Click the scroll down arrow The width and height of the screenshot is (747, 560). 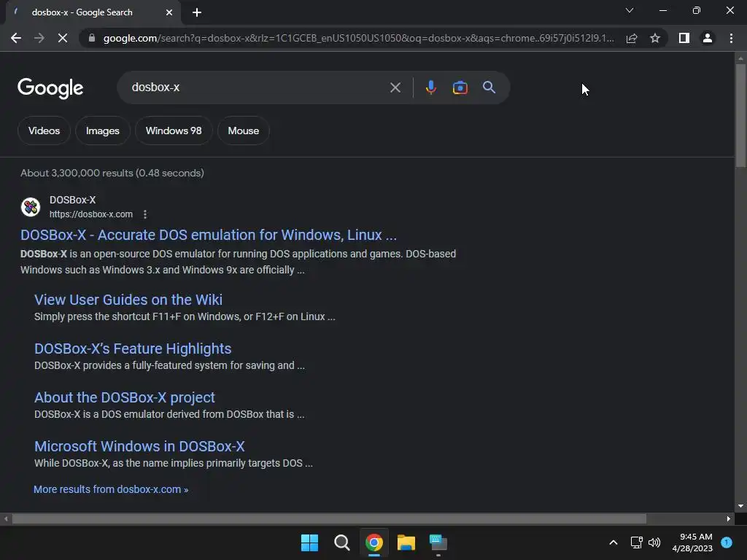coord(740,506)
